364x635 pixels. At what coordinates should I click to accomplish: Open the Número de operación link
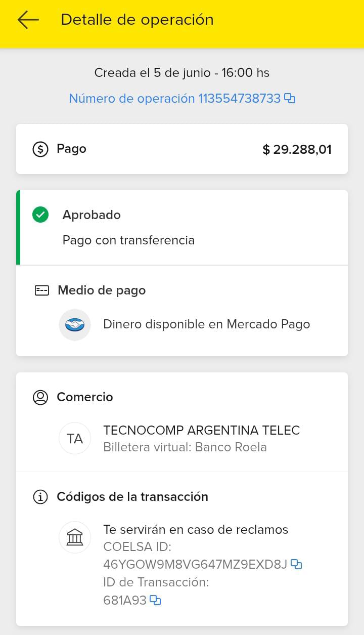coord(174,98)
